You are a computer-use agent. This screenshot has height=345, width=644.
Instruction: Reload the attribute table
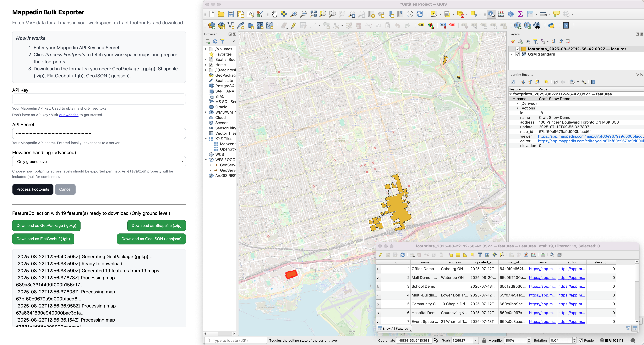pos(403,255)
